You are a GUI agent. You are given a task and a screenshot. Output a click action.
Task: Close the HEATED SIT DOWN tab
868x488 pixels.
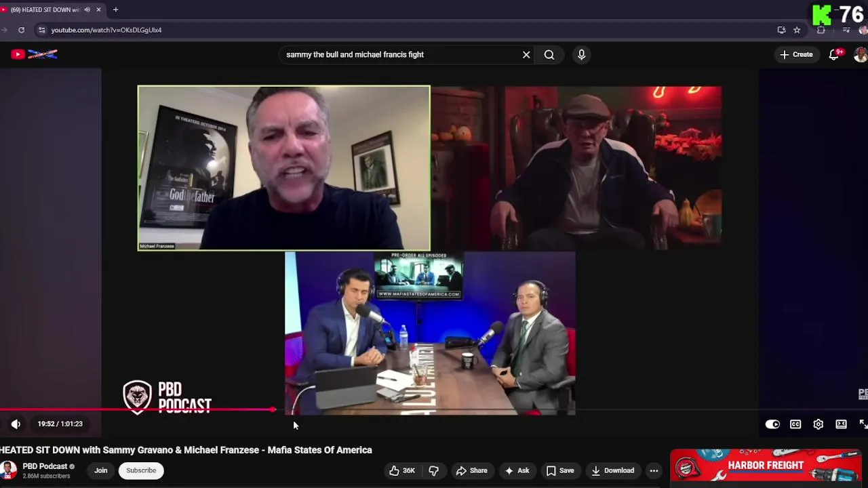[x=98, y=9]
